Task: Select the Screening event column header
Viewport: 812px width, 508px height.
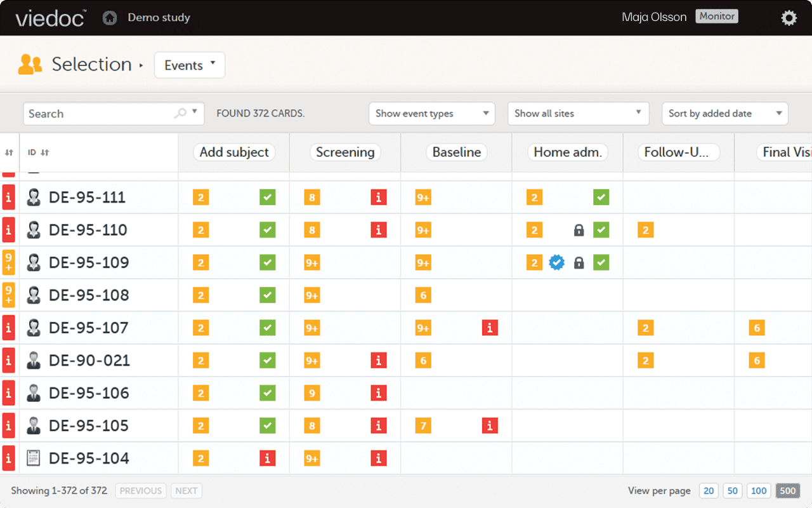Action: [345, 152]
